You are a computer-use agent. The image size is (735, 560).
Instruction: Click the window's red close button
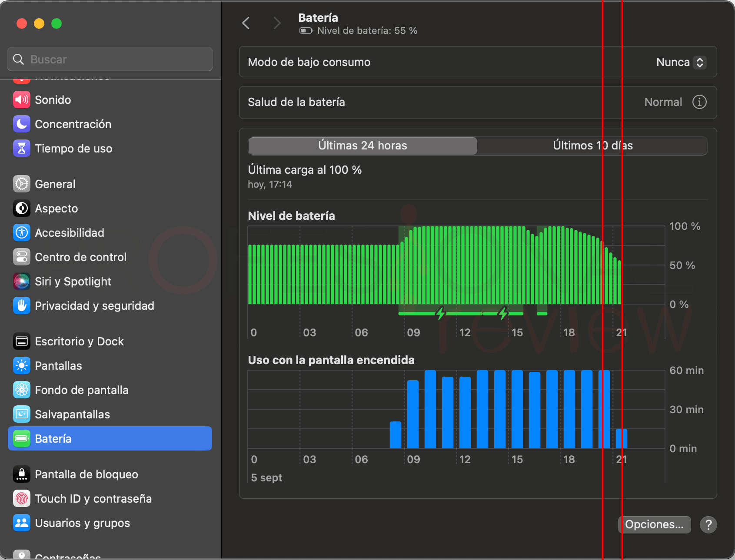[22, 23]
